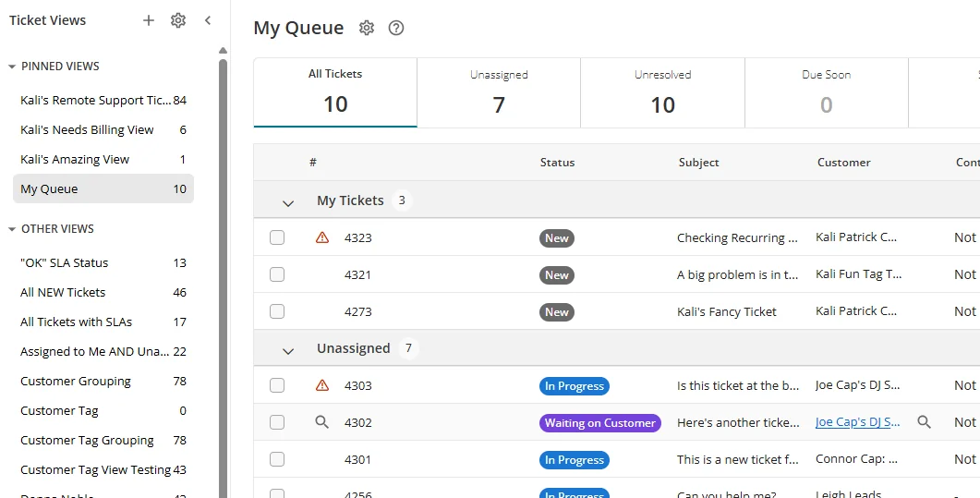Open subject "A big problem is in t..."
The image size is (980, 498).
pyautogui.click(x=737, y=275)
